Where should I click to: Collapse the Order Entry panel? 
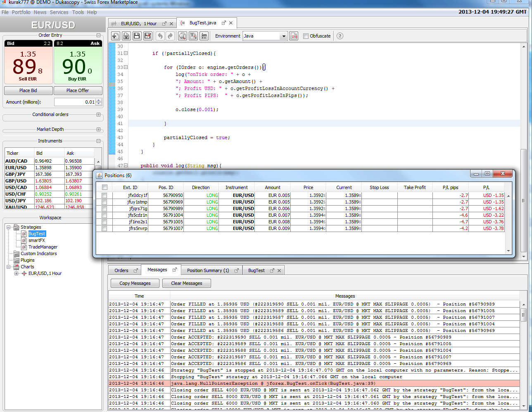pyautogui.click(x=98, y=36)
